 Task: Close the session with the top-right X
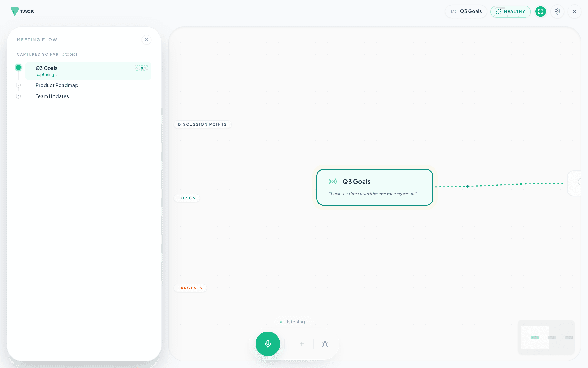pos(574,11)
